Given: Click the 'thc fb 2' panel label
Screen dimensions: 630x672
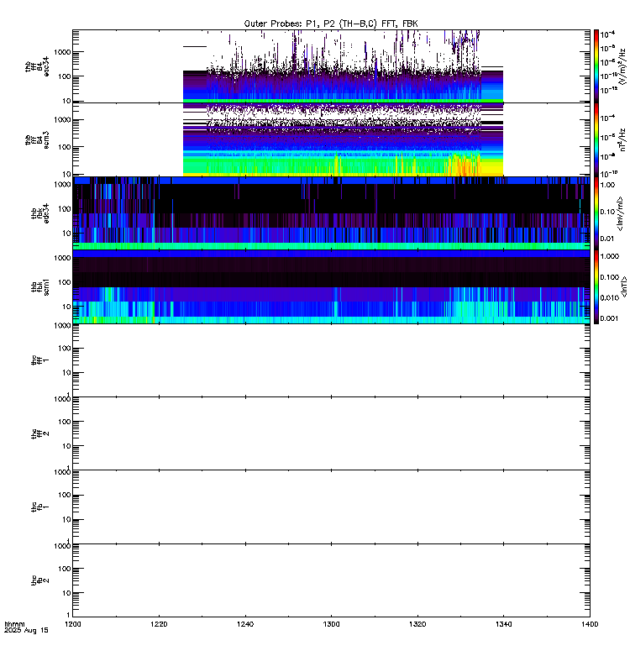Looking at the screenshot, I should 40,580.
